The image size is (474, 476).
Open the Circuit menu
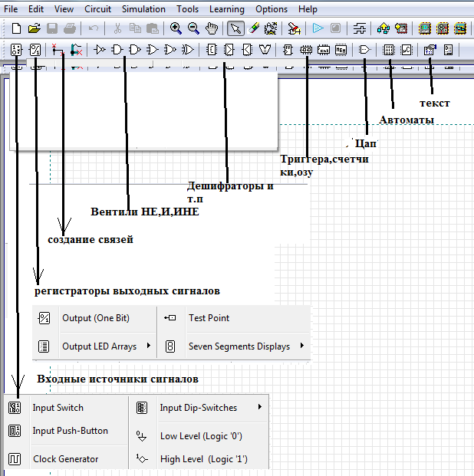pyautogui.click(x=97, y=9)
